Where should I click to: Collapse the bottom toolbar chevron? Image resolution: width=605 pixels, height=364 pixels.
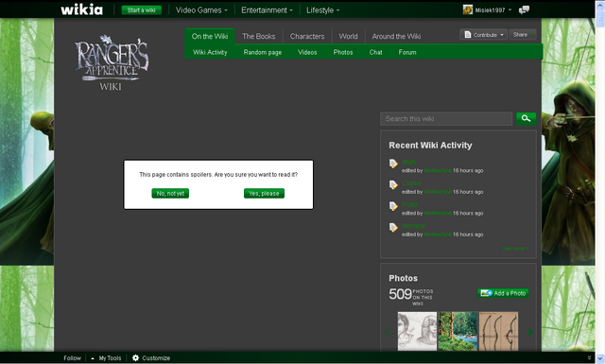point(589,357)
